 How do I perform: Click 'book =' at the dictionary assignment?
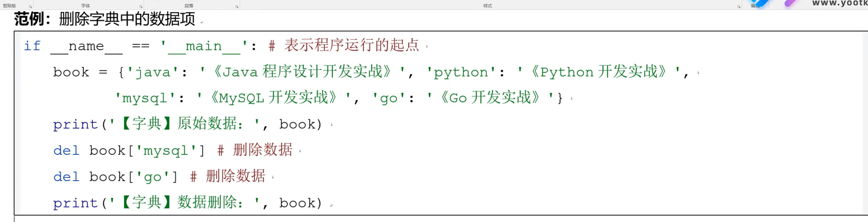(x=80, y=72)
